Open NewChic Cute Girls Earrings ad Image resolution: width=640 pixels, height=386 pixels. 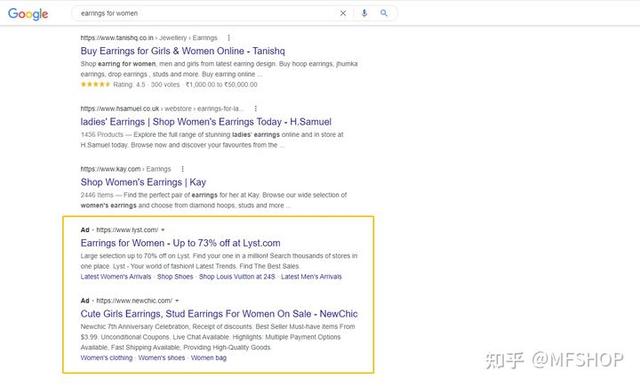click(x=219, y=314)
